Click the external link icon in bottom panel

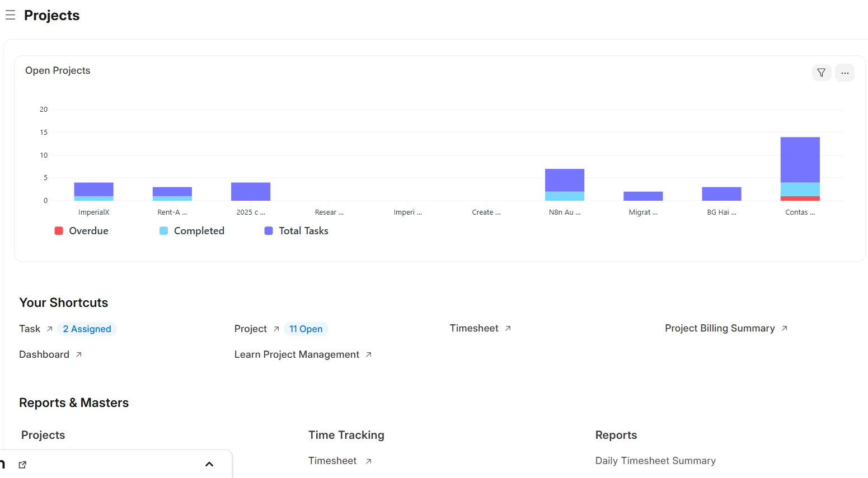(x=22, y=465)
